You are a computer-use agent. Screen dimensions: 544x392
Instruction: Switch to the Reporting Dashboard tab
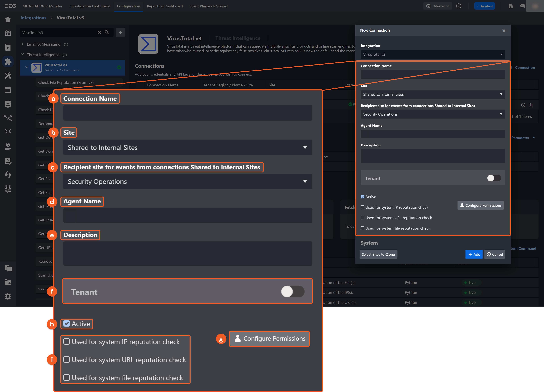click(x=165, y=6)
